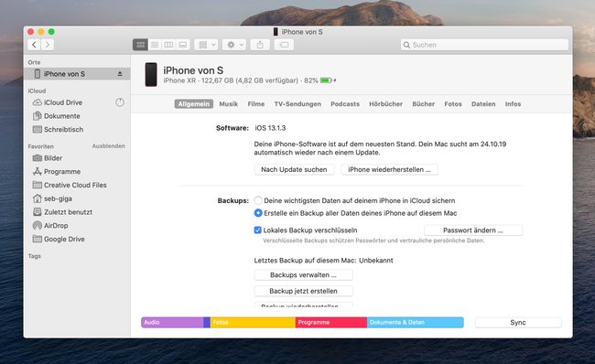Switch to list view in toolbar
This screenshot has width=595, height=364.
pyautogui.click(x=155, y=45)
